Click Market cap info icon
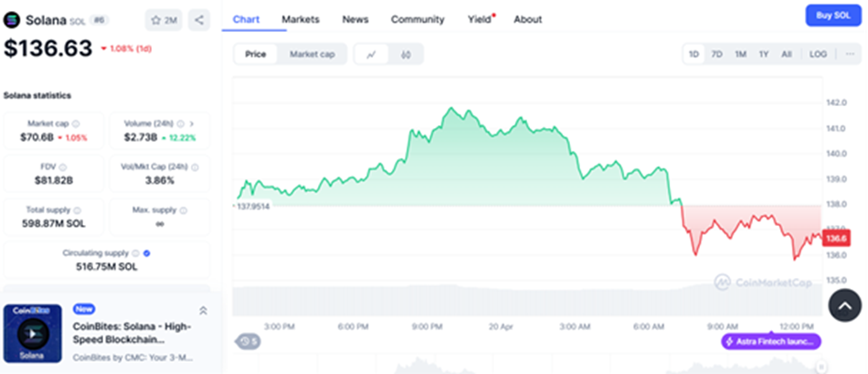 tap(76, 124)
